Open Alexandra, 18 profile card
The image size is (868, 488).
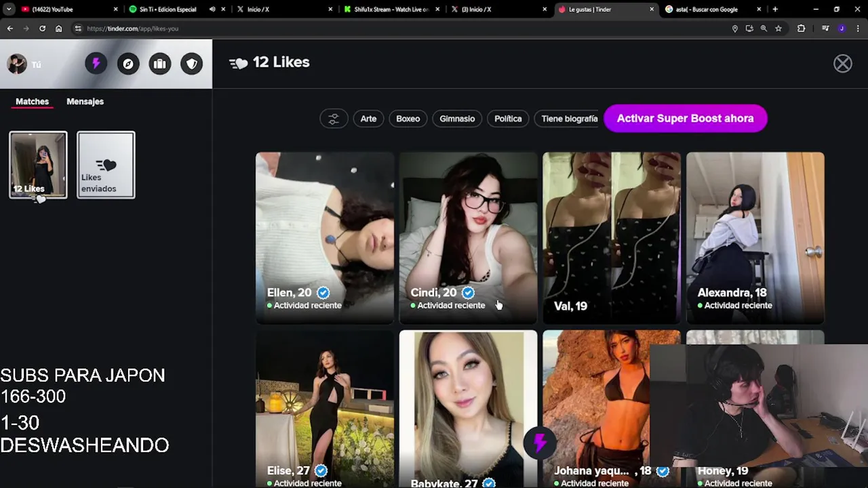(x=755, y=238)
